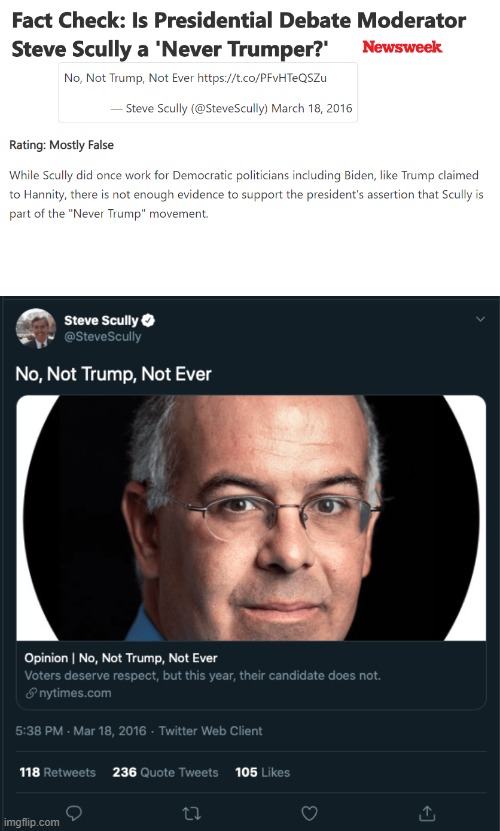
Task: Click the link icon beside nytimes.com
Action: (x=31, y=693)
